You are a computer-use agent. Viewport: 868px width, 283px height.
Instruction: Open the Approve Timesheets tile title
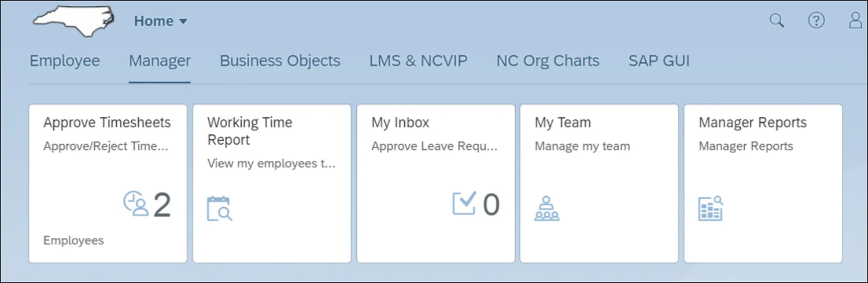point(107,123)
